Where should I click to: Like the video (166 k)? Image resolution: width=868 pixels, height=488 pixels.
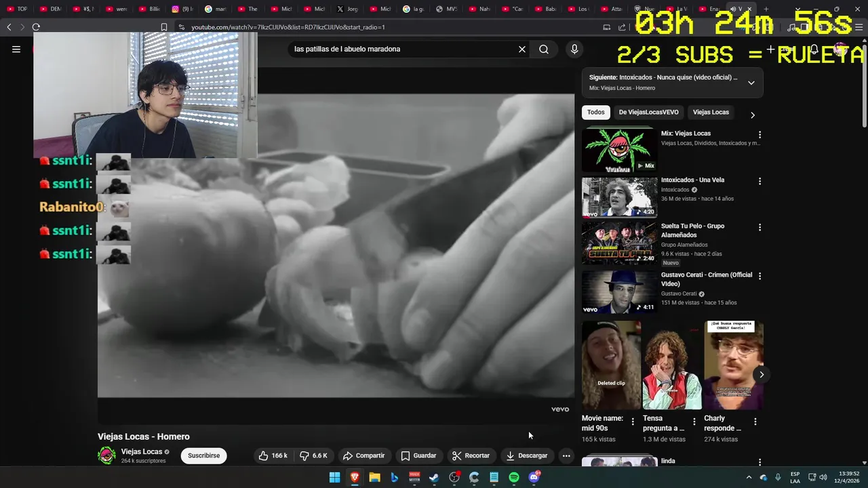click(273, 455)
